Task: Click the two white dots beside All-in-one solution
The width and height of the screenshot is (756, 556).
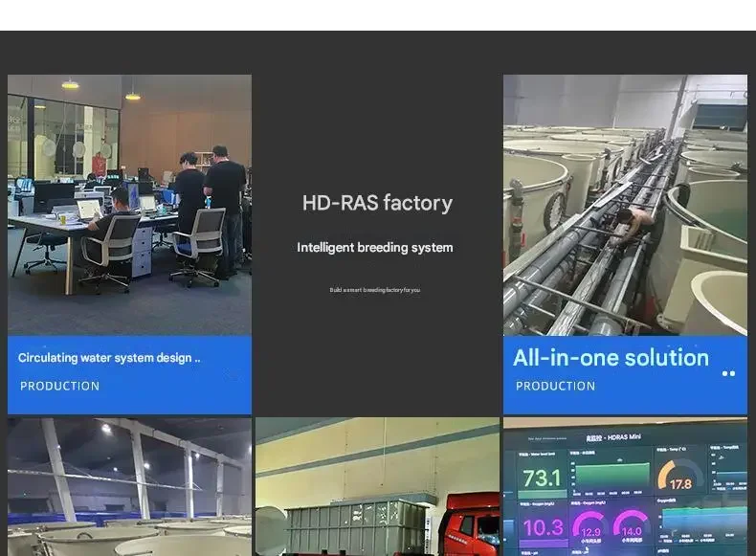Action: click(x=728, y=374)
